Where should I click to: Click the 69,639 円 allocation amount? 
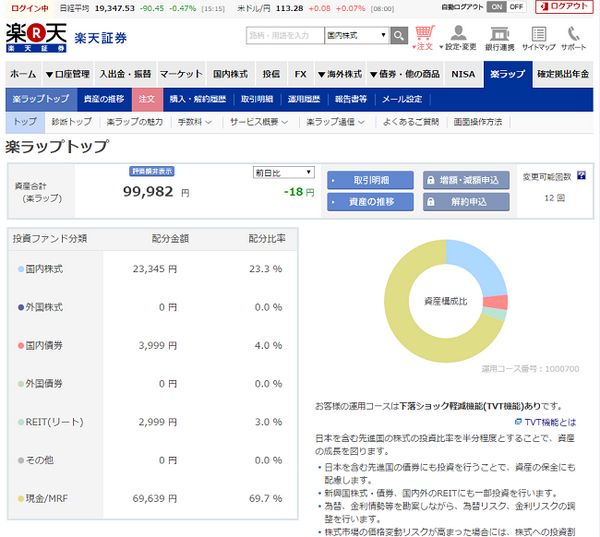tap(155, 498)
